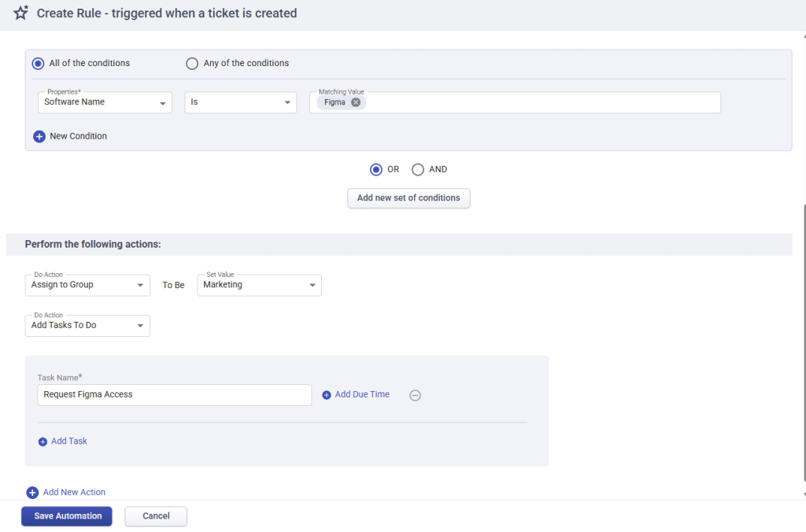Remove the Figma matching value chip

pos(356,102)
